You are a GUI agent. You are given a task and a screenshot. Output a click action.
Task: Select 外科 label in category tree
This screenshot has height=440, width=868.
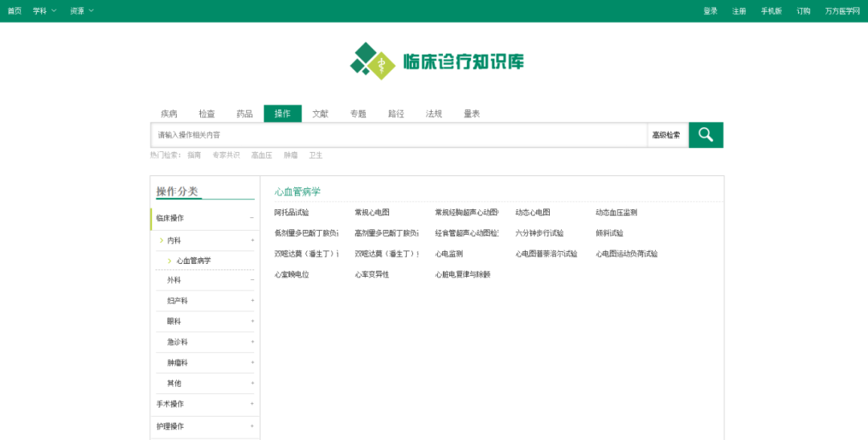point(174,281)
